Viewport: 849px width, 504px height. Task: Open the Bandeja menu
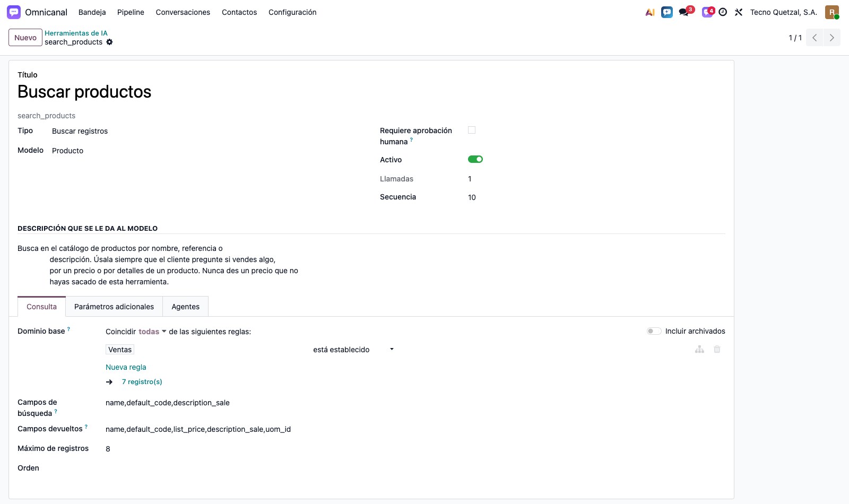tap(92, 12)
